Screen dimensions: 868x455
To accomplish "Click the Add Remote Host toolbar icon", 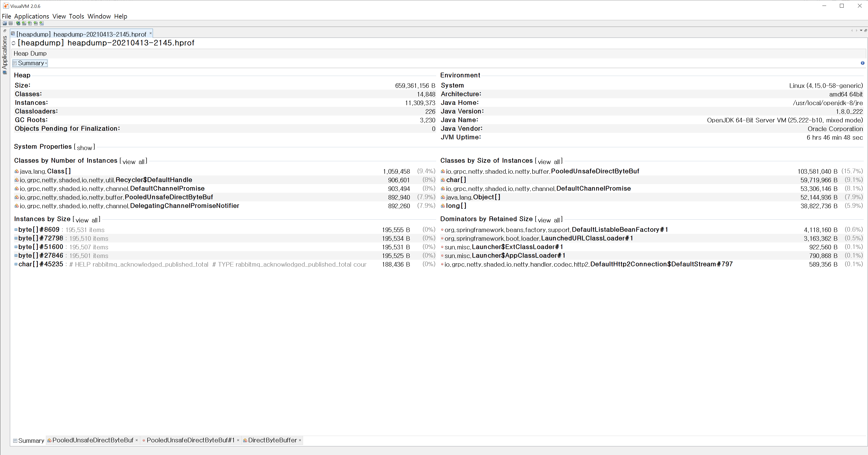I will click(18, 23).
